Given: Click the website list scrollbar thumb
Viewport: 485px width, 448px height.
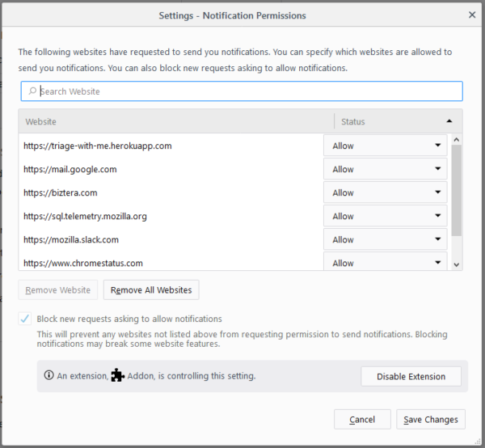Looking at the screenshot, I should [x=456, y=190].
